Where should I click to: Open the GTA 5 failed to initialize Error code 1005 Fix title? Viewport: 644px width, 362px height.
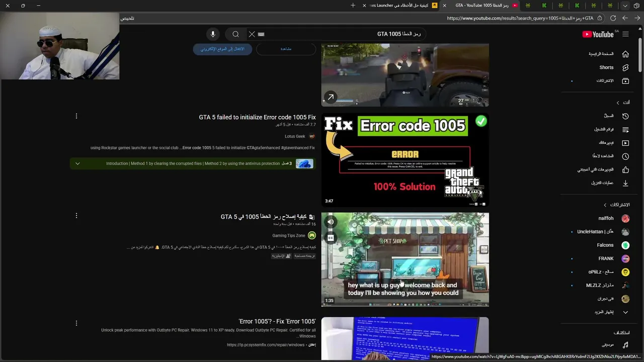[257, 117]
